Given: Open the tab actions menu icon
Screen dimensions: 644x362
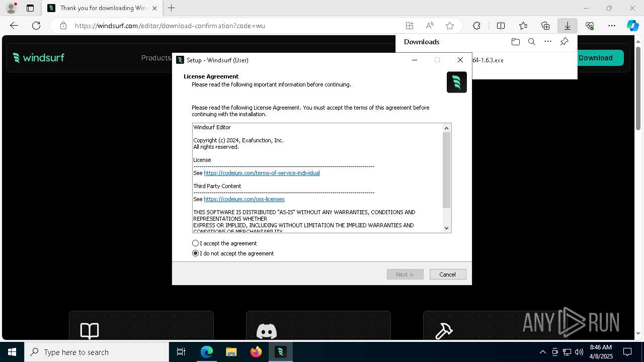Looking at the screenshot, I should click(30, 8).
